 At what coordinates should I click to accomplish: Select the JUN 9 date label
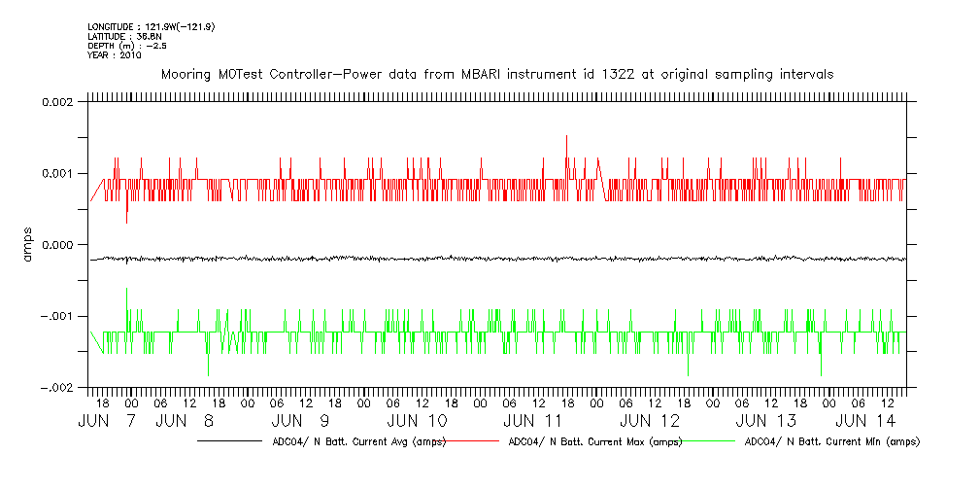click(301, 421)
